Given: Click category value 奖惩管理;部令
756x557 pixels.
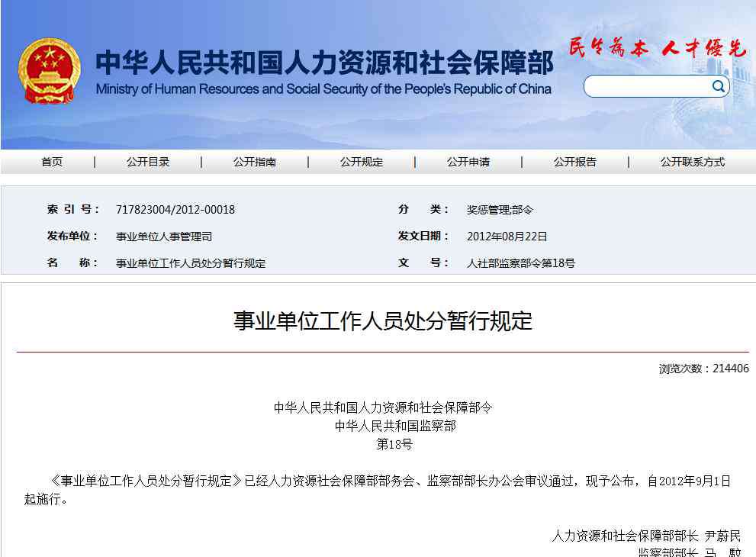Looking at the screenshot, I should click(500, 210).
